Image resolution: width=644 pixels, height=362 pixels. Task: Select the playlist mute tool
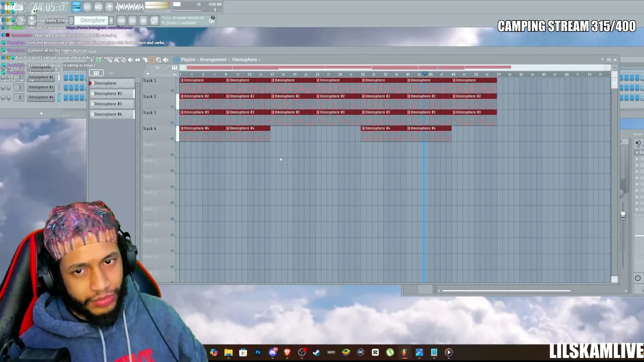point(130,60)
